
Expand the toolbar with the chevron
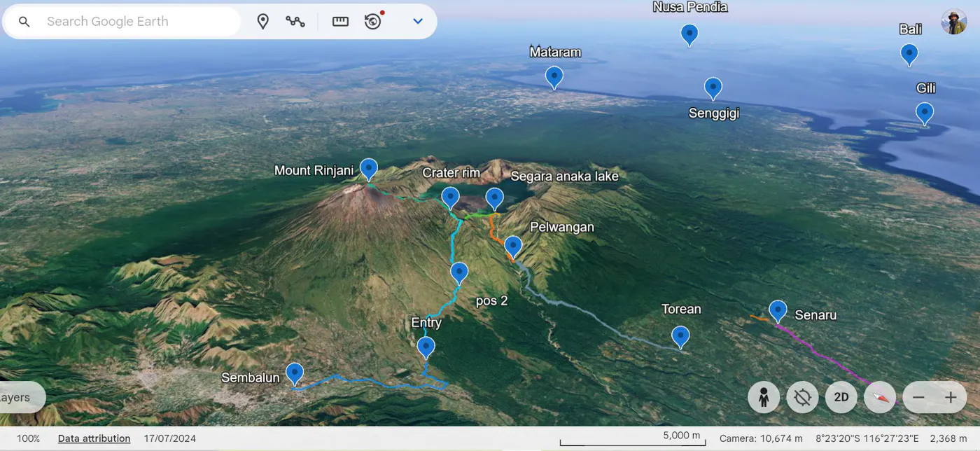(x=417, y=21)
